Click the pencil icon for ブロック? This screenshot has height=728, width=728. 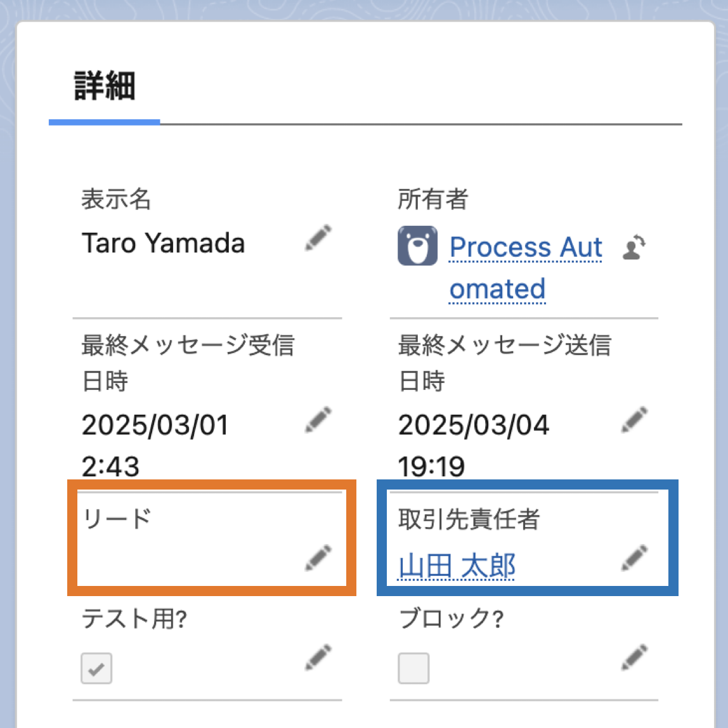point(634,658)
